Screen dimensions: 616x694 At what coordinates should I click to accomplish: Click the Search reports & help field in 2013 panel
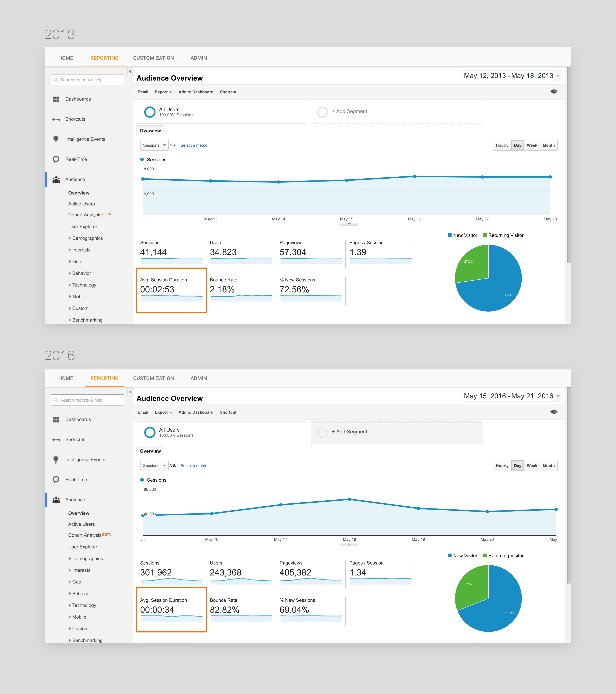click(87, 80)
